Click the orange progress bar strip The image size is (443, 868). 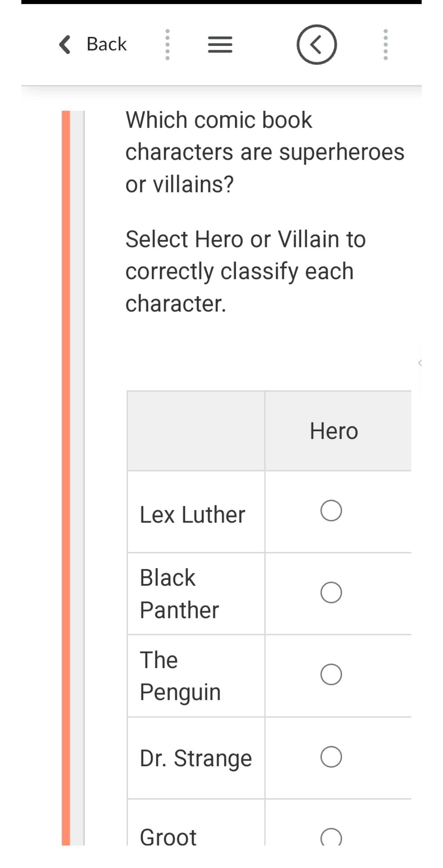(x=66, y=476)
